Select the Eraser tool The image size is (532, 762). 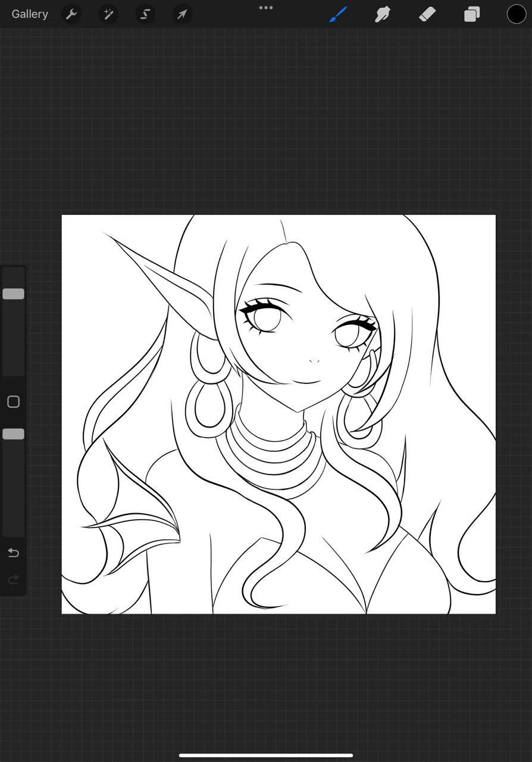427,14
